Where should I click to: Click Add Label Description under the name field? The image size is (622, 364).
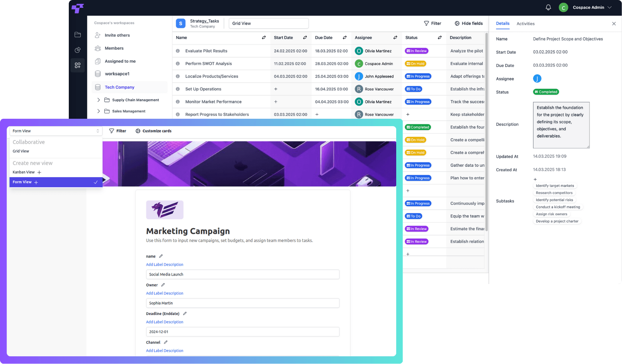[x=164, y=264]
